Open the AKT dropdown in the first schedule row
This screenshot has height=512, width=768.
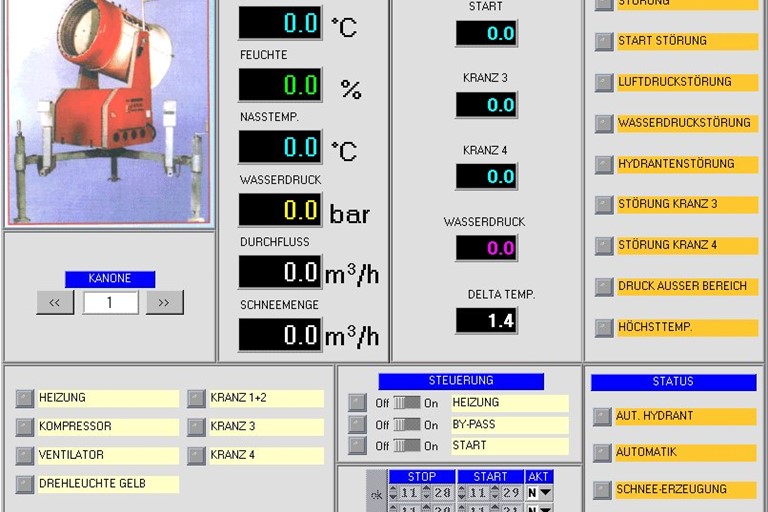point(545,493)
